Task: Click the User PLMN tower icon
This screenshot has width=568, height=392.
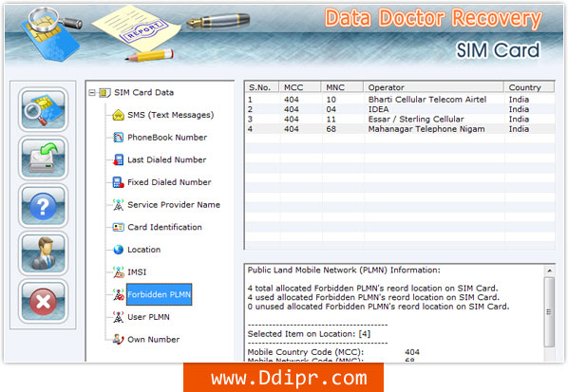Action: 118,317
